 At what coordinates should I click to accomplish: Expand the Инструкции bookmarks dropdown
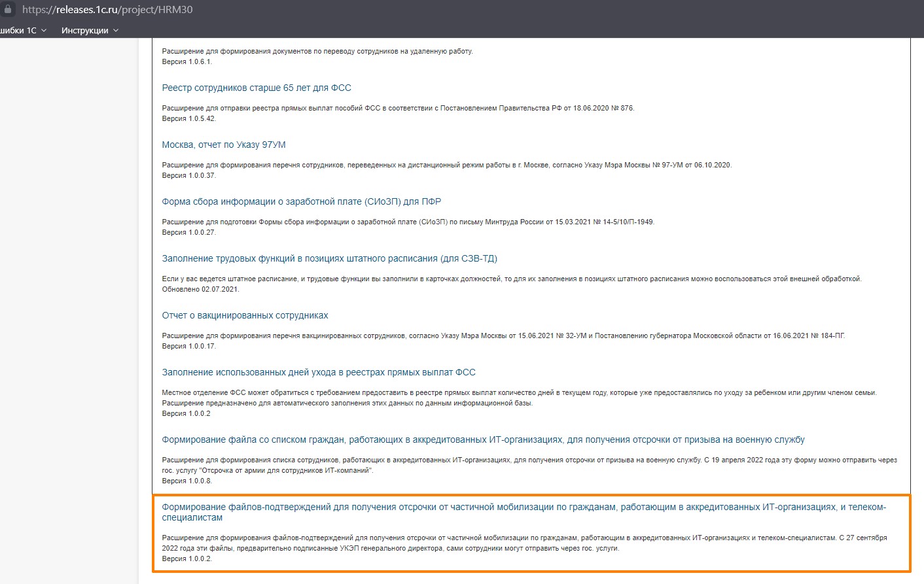[x=90, y=30]
